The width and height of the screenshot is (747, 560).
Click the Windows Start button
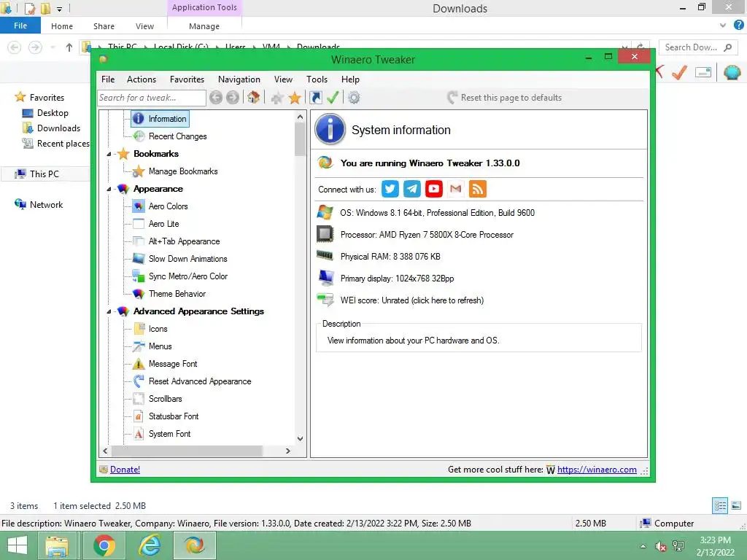tap(18, 545)
